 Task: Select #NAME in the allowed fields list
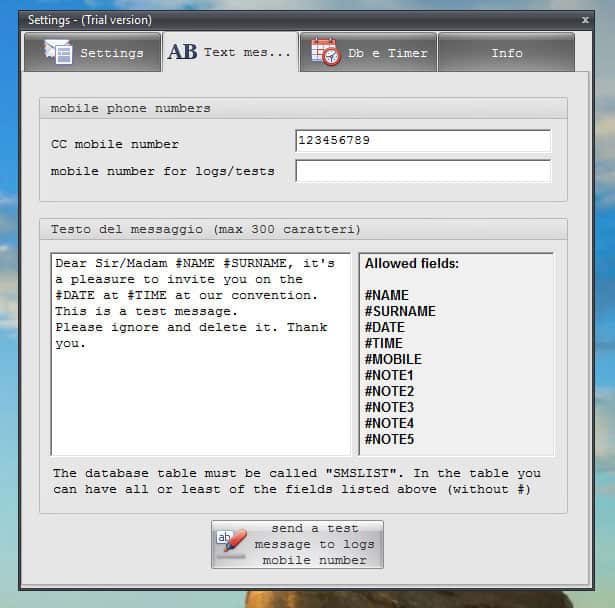click(387, 295)
